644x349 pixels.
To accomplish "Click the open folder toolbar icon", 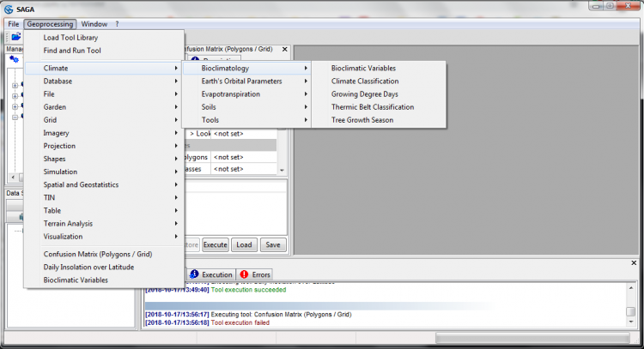I will click(x=16, y=37).
